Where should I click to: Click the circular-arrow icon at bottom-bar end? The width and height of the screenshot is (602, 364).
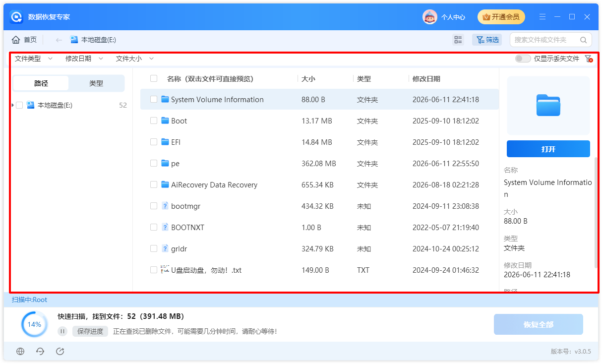click(60, 351)
